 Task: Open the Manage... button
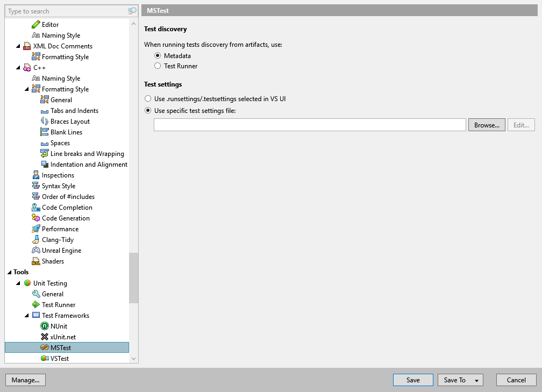(x=26, y=380)
